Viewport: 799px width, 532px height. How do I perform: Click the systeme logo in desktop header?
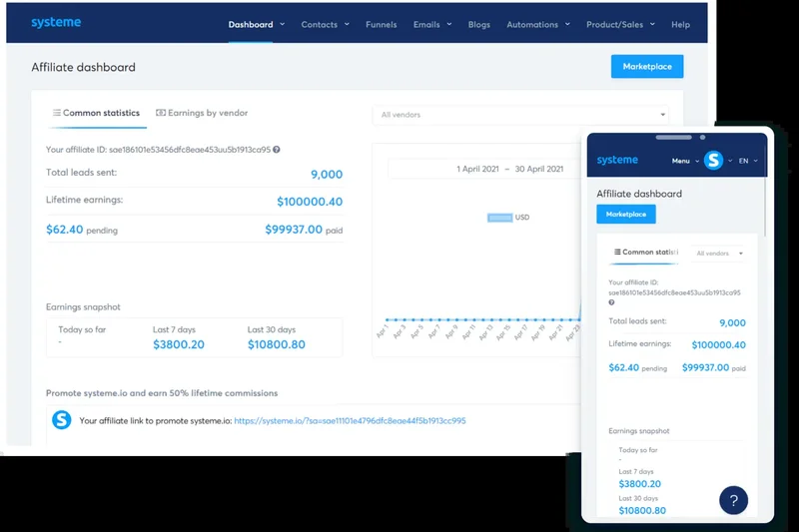pos(56,22)
